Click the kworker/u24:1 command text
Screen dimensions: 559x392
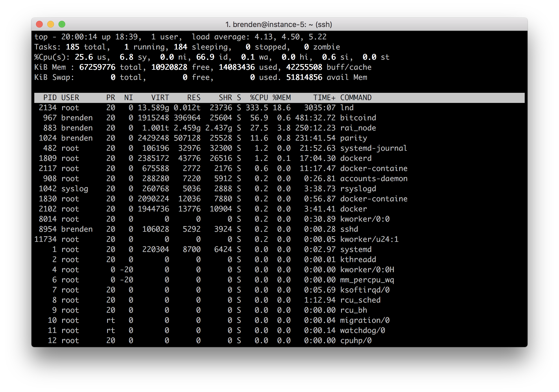pyautogui.click(x=369, y=239)
